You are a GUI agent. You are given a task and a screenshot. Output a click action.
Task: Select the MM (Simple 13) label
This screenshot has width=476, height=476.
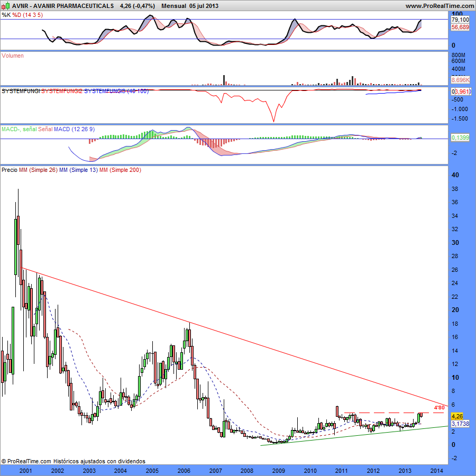pos(78,170)
